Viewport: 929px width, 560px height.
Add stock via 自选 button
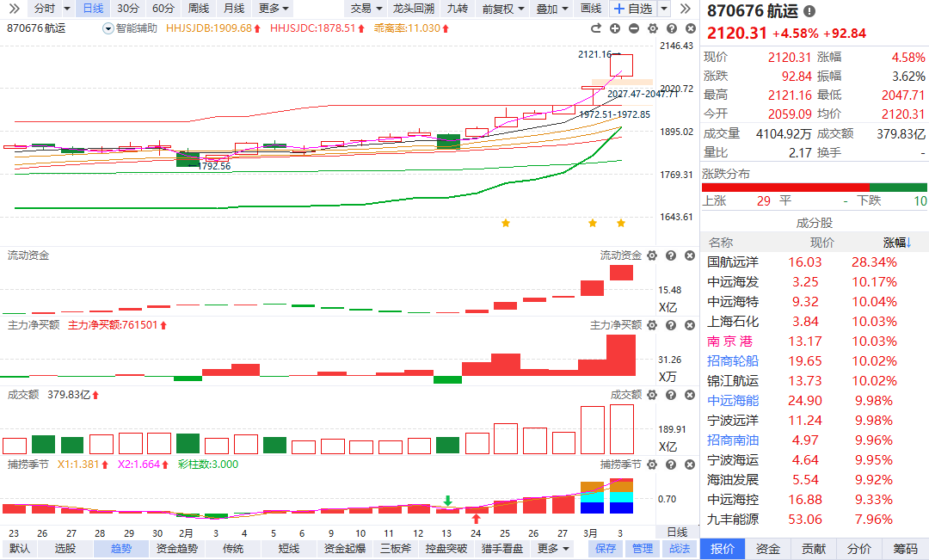[x=633, y=9]
